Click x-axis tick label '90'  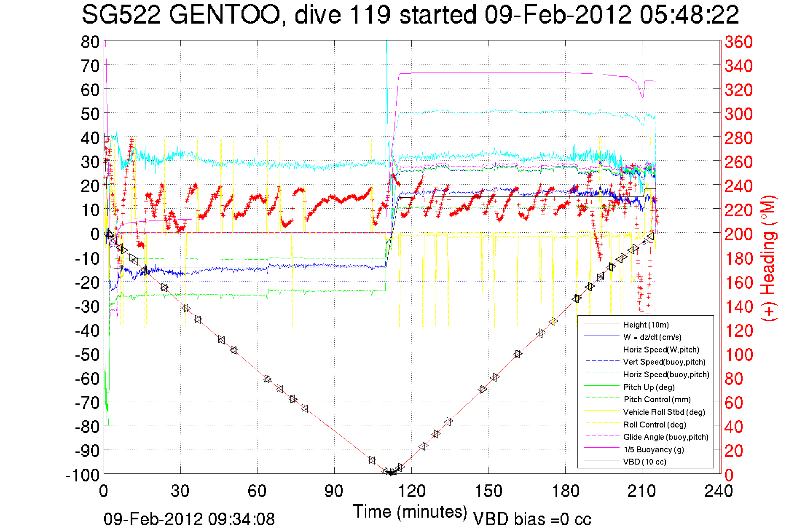(334, 491)
